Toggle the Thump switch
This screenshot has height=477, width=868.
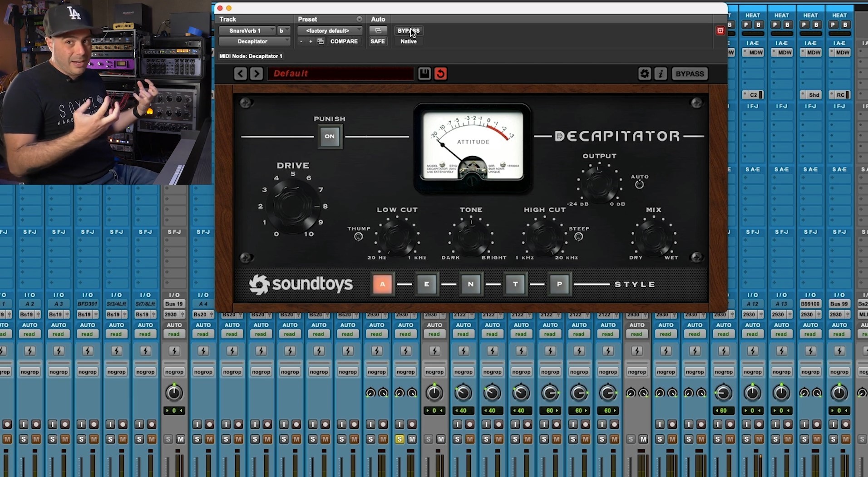point(358,237)
